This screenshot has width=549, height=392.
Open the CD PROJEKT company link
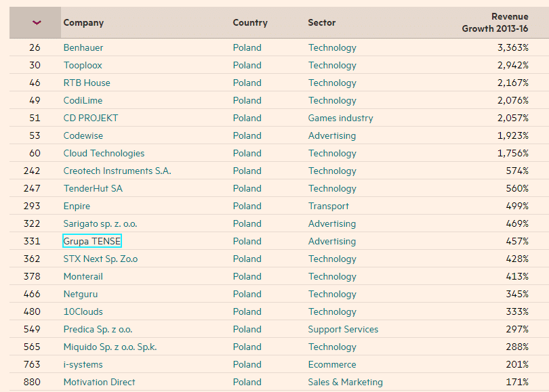coord(91,118)
